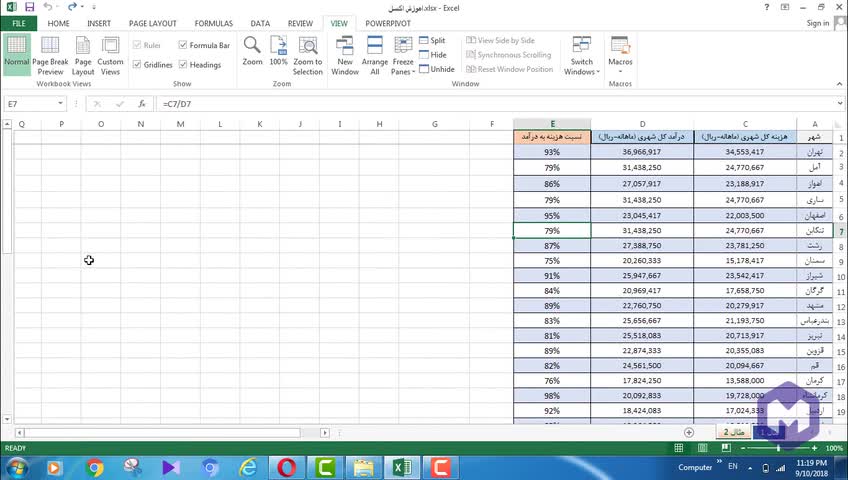The height and width of the screenshot is (480, 848).
Task: Customize Quick Access Toolbar dropdown
Action: click(94, 7)
